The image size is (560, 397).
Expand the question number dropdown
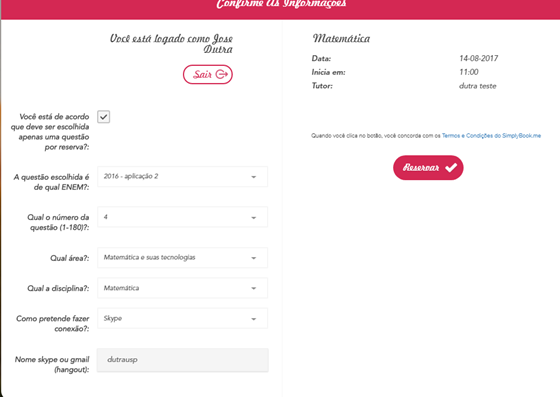coord(182,217)
